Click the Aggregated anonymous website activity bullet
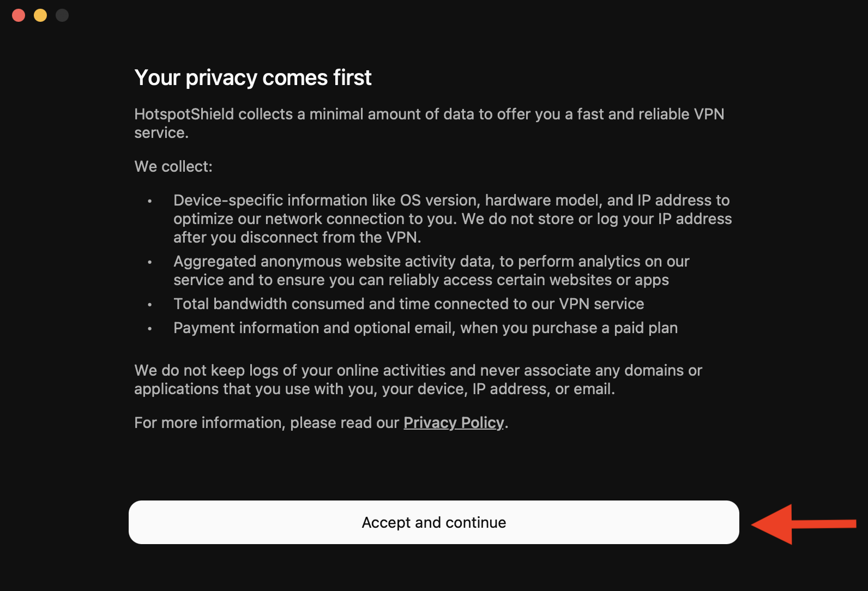 [431, 270]
